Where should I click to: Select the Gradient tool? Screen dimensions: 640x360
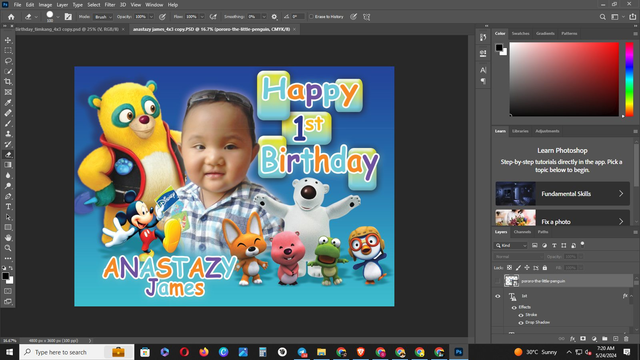pyautogui.click(x=8, y=165)
